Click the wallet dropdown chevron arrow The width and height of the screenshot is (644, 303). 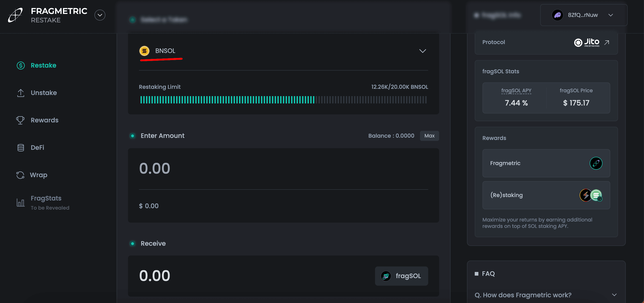(x=610, y=15)
